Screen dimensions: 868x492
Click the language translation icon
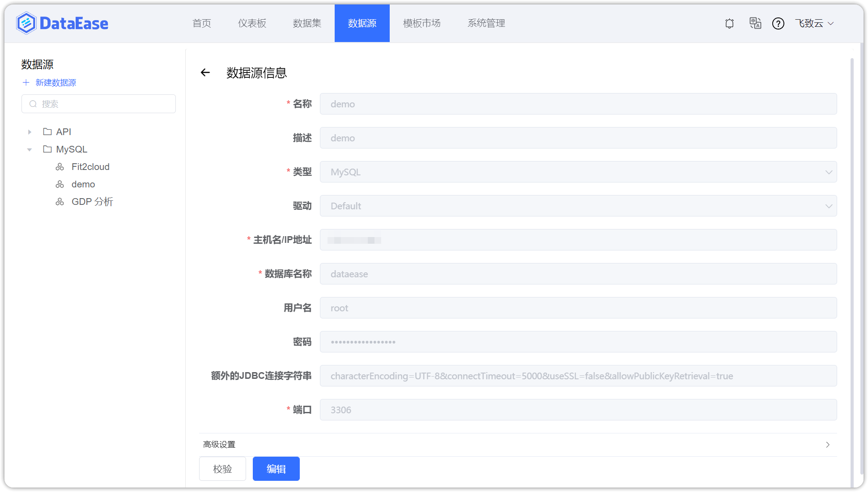[x=755, y=23]
